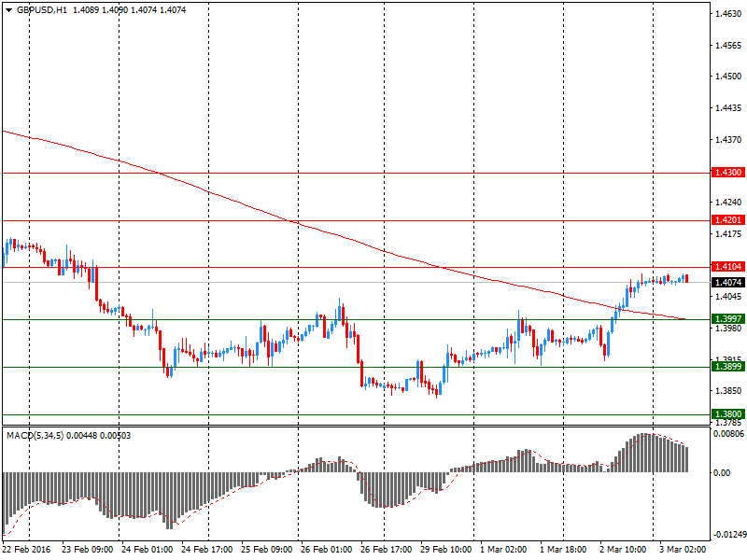Select the 1.4630 price scale value
This screenshot has width=747, height=560.
click(x=728, y=14)
